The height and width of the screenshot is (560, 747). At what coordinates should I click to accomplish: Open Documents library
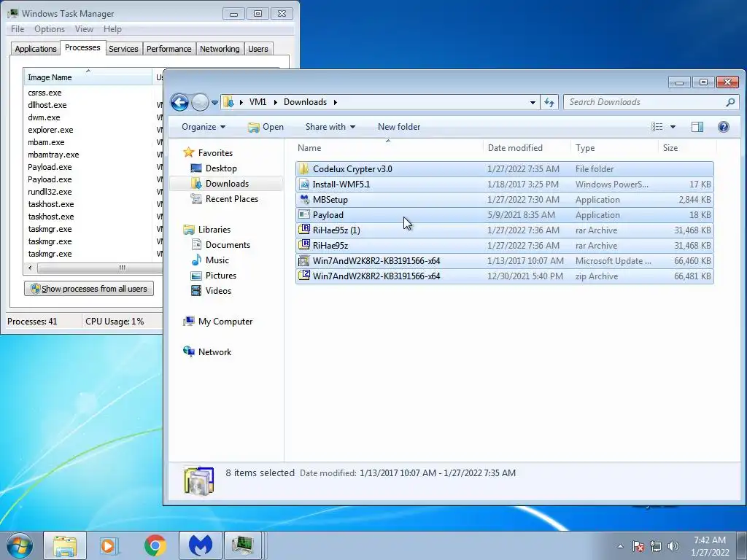click(228, 245)
